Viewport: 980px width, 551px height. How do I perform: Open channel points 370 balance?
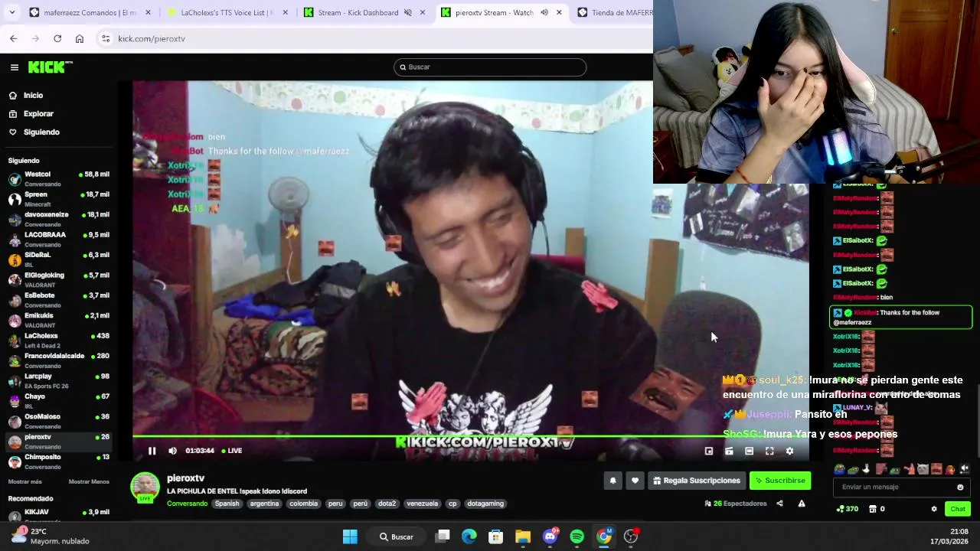[847, 509]
